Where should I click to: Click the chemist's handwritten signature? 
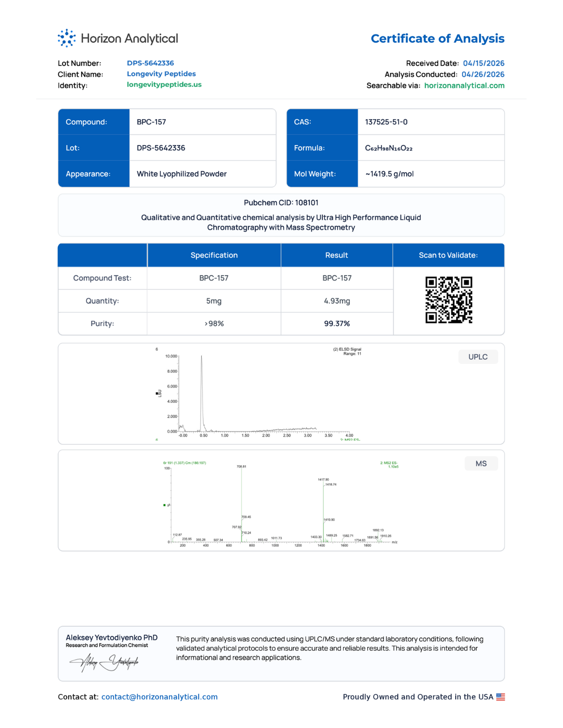click(104, 662)
